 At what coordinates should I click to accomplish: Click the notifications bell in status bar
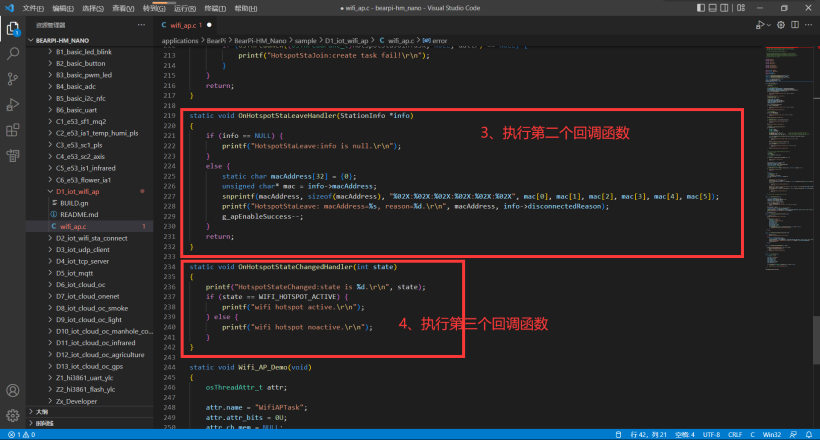pos(811,435)
